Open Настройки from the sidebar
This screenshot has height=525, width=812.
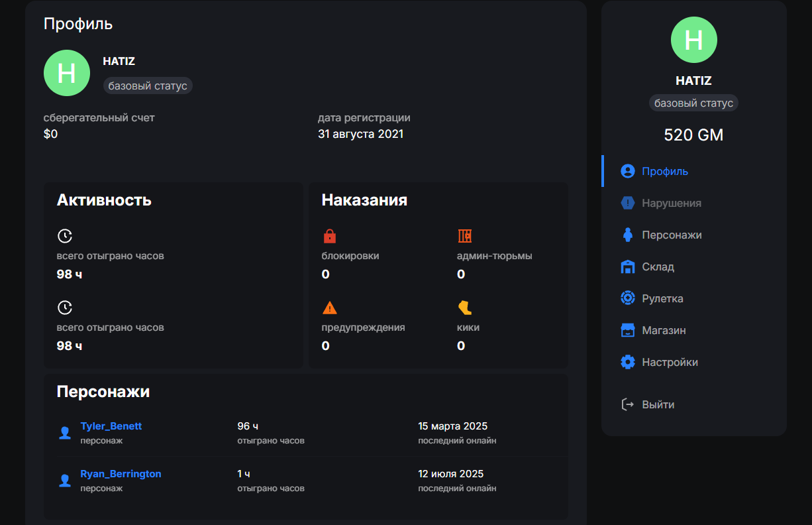(x=670, y=362)
